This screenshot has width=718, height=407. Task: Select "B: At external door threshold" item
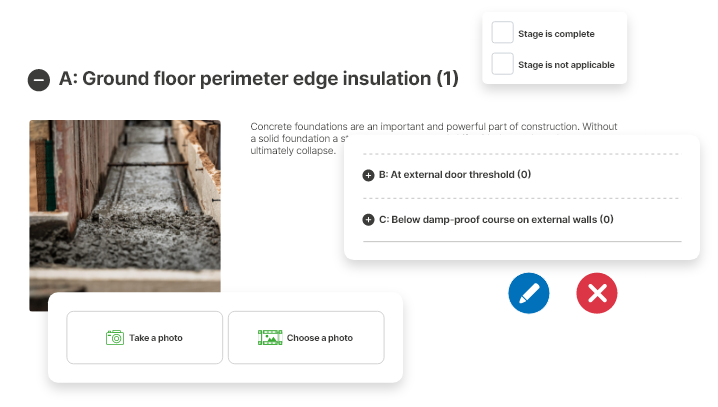446,175
